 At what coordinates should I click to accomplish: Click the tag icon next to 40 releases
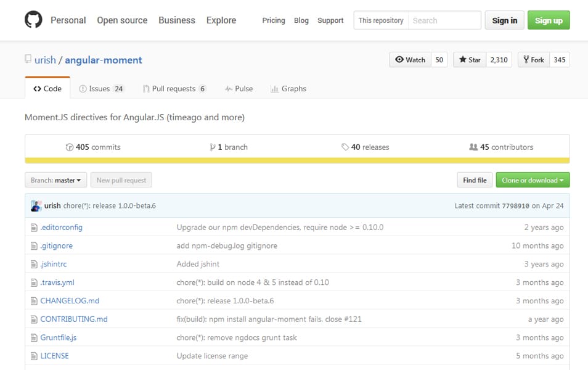(345, 147)
